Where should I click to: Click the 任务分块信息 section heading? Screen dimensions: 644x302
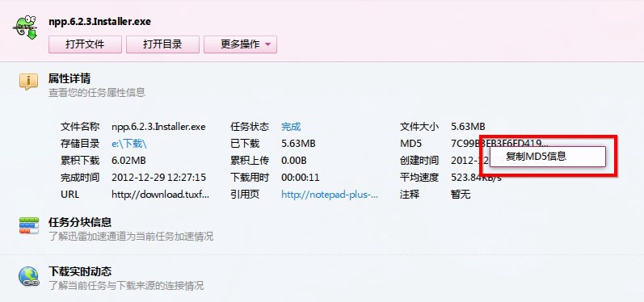click(x=80, y=222)
